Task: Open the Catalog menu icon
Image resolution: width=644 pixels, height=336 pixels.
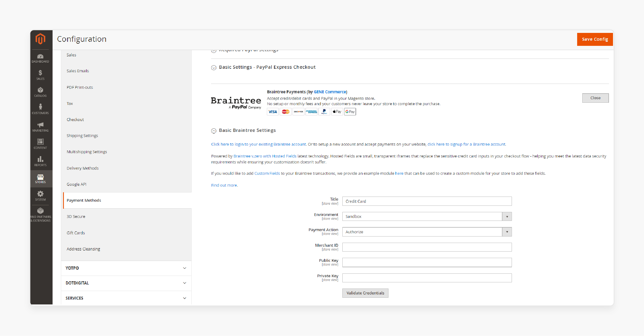Action: (x=40, y=92)
